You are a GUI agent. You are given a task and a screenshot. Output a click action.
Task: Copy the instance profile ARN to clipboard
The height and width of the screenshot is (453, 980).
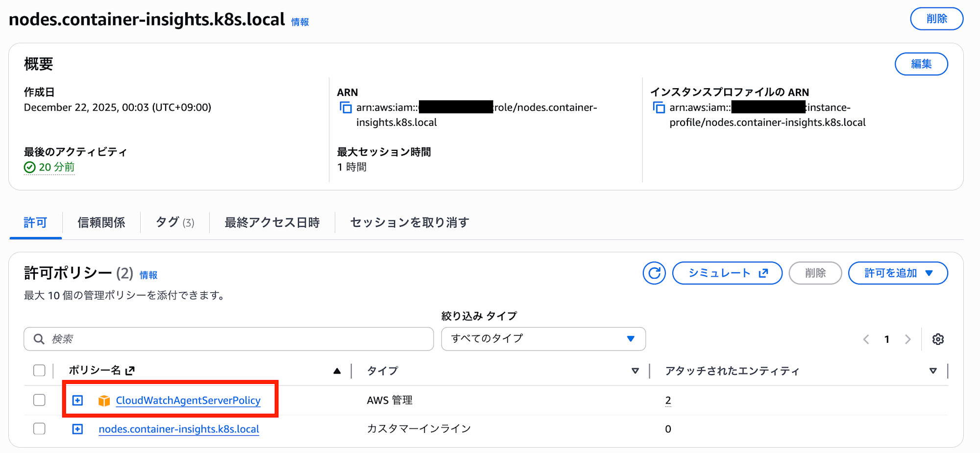(660, 107)
